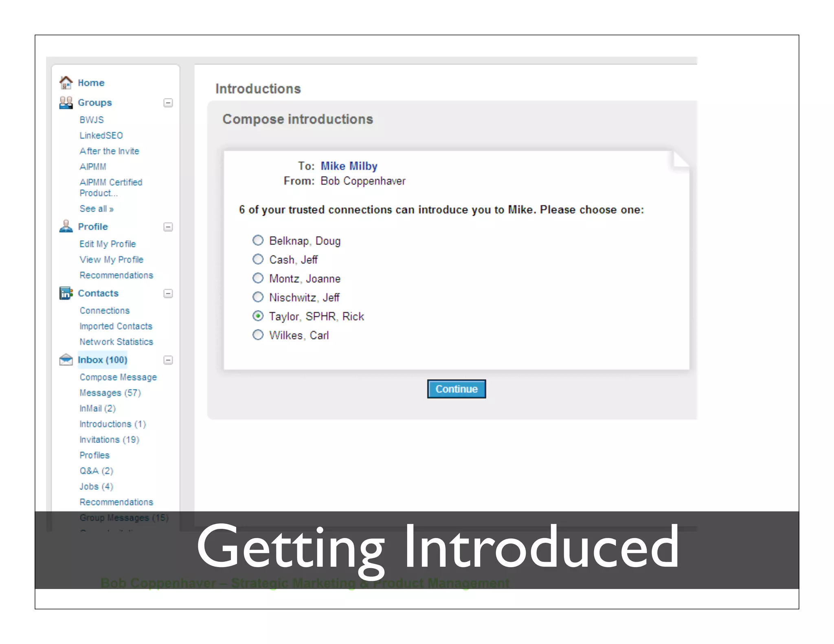The width and height of the screenshot is (834, 644).
Task: Open Q&A (2)
Action: 97,471
